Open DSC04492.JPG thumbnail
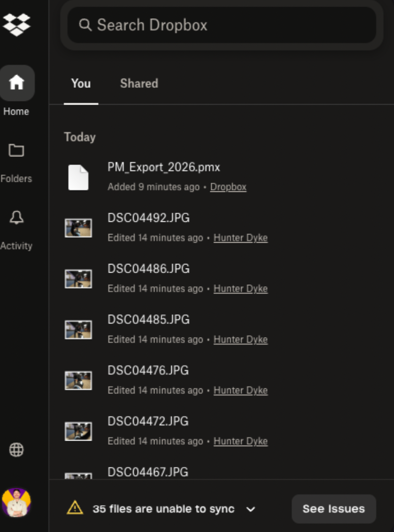Viewport: 394px width, 532px height. 78,228
